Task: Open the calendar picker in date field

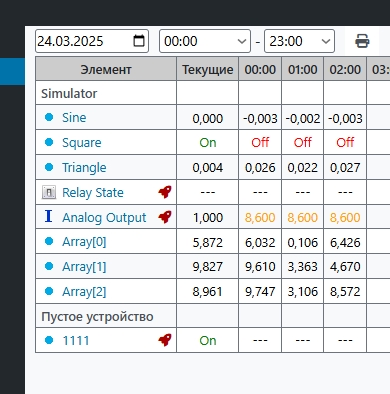Action: pyautogui.click(x=139, y=41)
